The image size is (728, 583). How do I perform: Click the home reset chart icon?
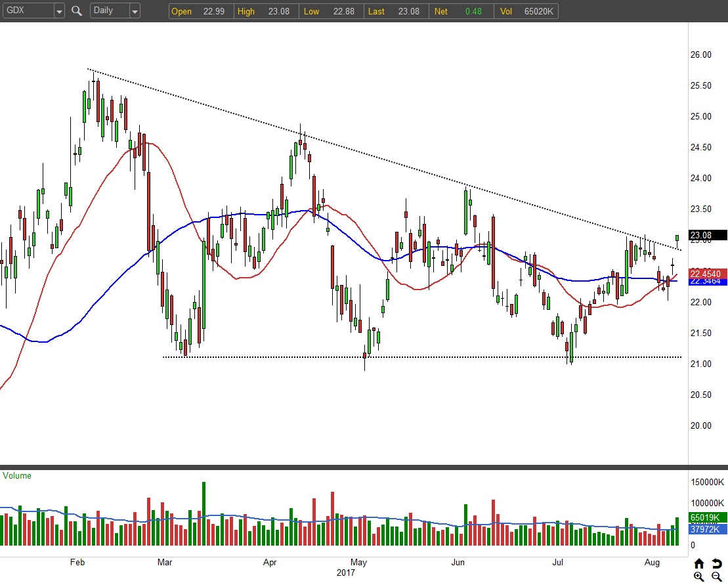click(x=698, y=563)
